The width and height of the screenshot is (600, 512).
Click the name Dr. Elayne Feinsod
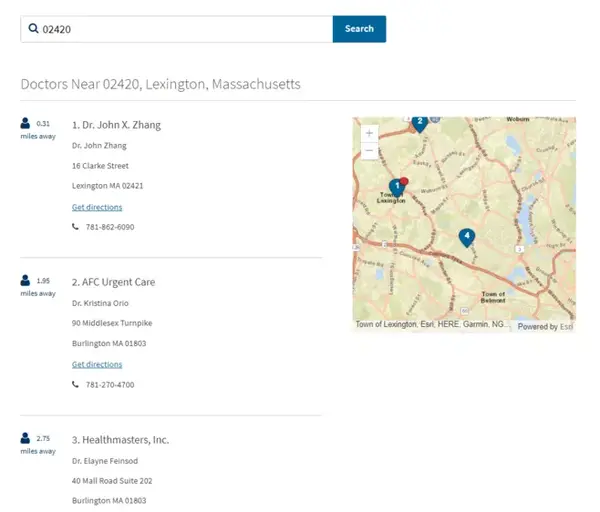[105, 461]
